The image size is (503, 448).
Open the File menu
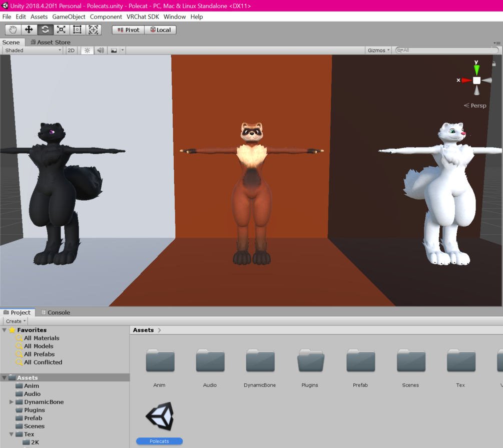(x=7, y=17)
